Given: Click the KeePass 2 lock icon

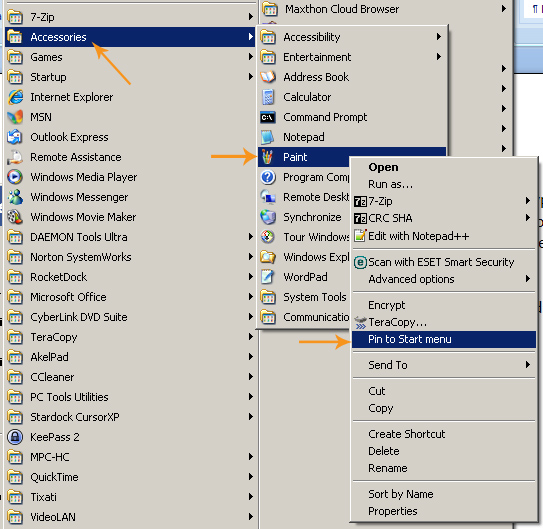Looking at the screenshot, I should click(15, 437).
